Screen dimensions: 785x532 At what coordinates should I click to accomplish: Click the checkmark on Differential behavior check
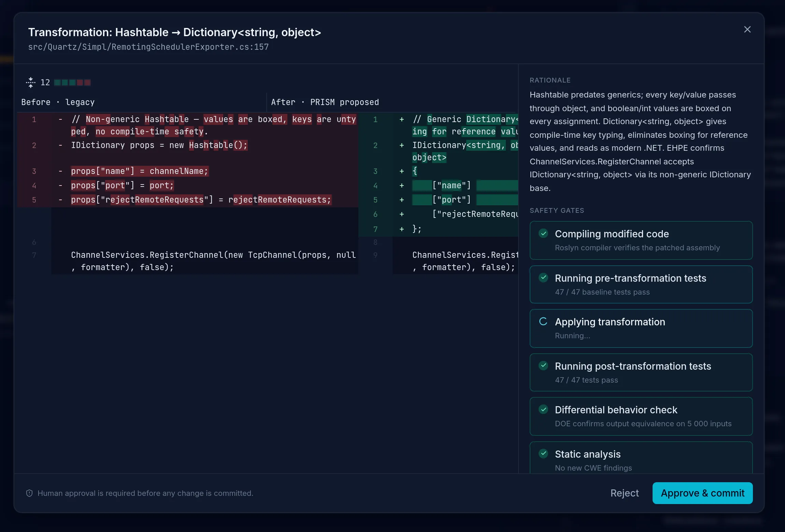click(543, 410)
